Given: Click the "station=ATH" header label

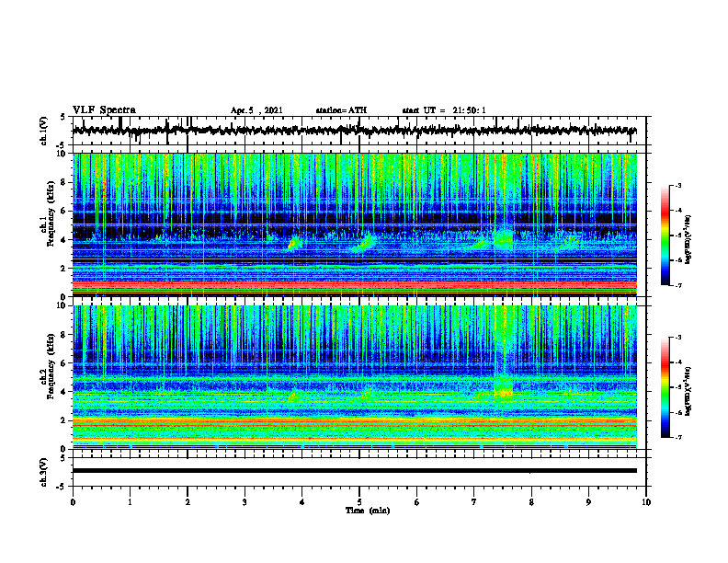Looking at the screenshot, I should coord(341,110).
